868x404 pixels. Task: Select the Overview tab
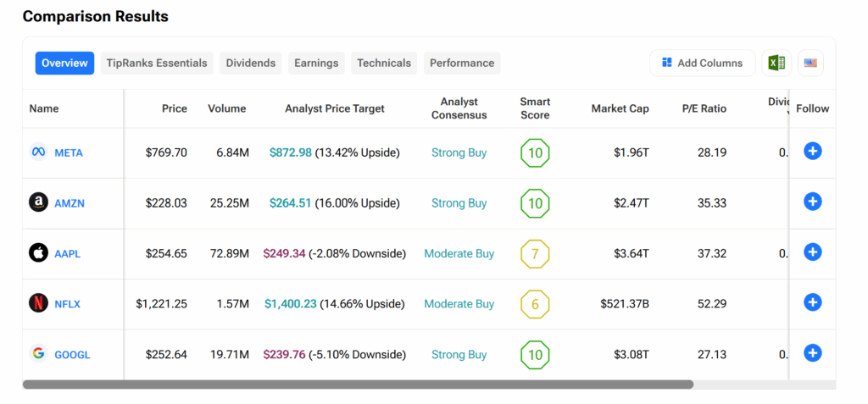pyautogui.click(x=64, y=63)
